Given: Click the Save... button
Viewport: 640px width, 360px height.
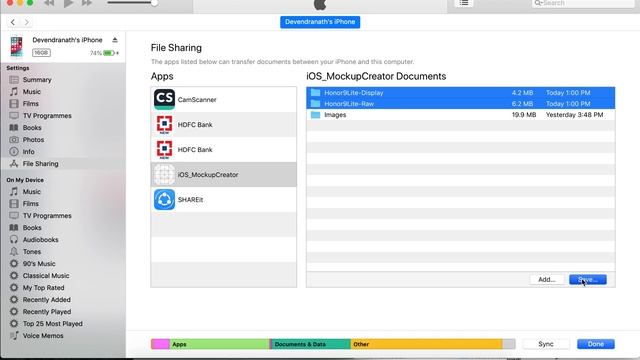Looking at the screenshot, I should [x=588, y=280].
